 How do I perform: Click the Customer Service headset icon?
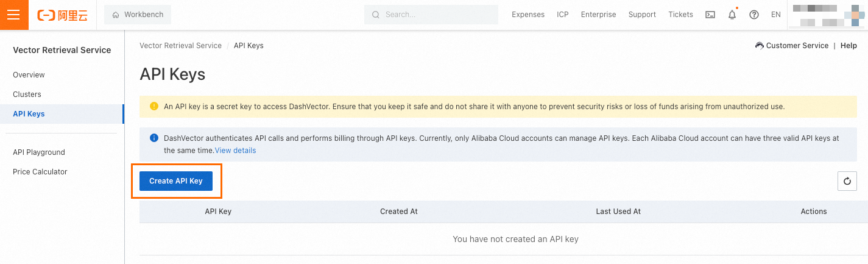(x=760, y=46)
